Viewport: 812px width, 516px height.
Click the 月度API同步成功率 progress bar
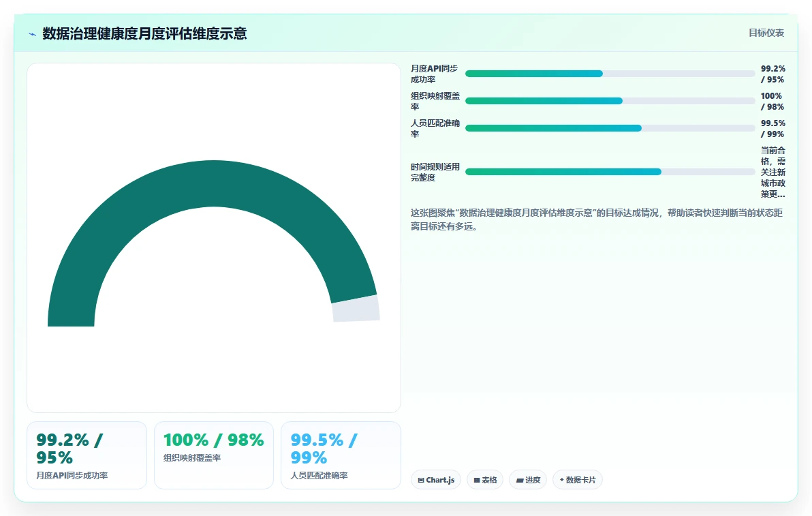point(610,74)
